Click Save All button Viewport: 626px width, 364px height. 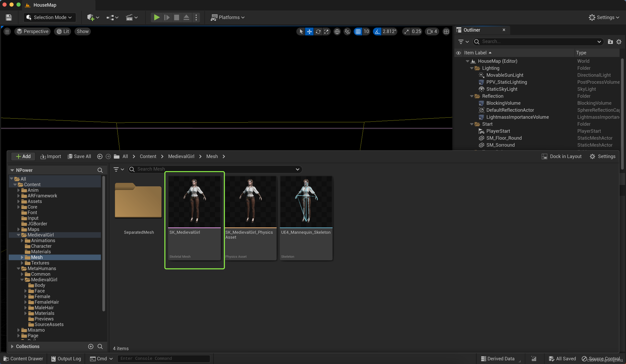point(79,156)
